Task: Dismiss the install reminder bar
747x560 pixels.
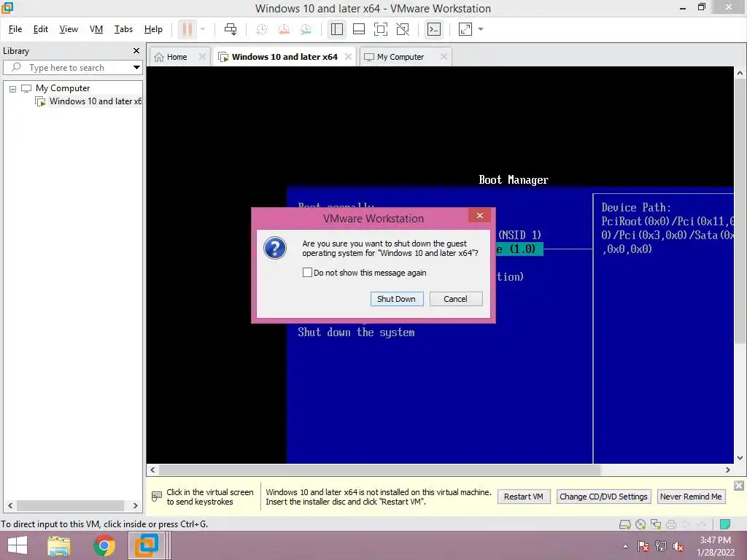Action: click(x=738, y=486)
